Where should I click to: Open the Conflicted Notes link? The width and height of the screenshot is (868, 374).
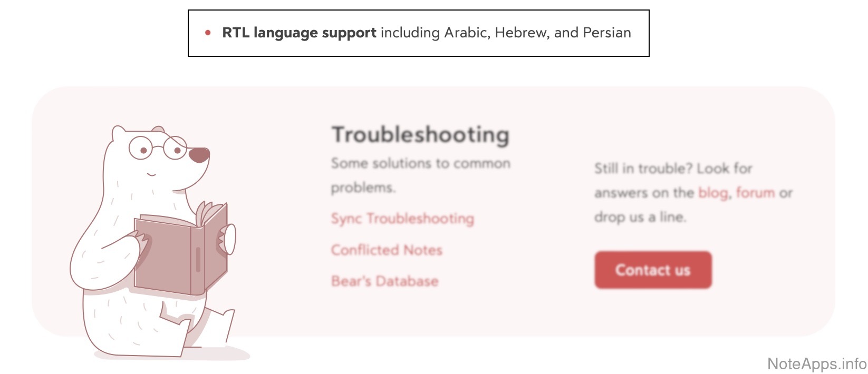pos(387,250)
